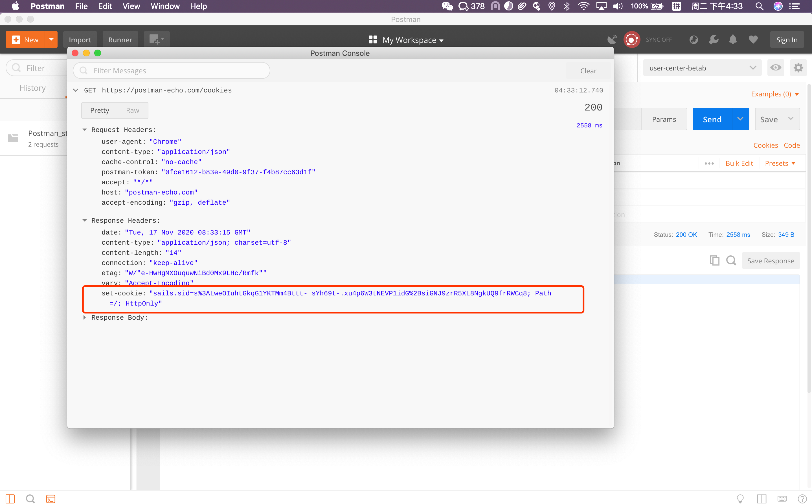
Task: Click the Import button
Action: (x=80, y=40)
